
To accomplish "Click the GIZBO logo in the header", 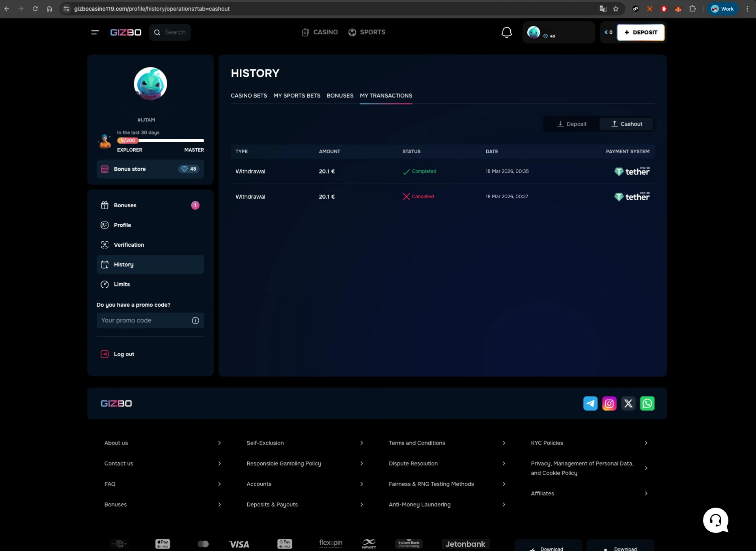I will (125, 32).
